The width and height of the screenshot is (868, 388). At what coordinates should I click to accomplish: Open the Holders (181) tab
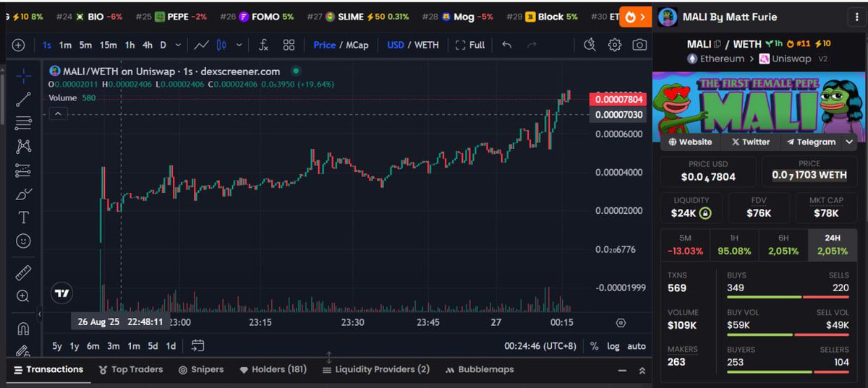pos(273,369)
